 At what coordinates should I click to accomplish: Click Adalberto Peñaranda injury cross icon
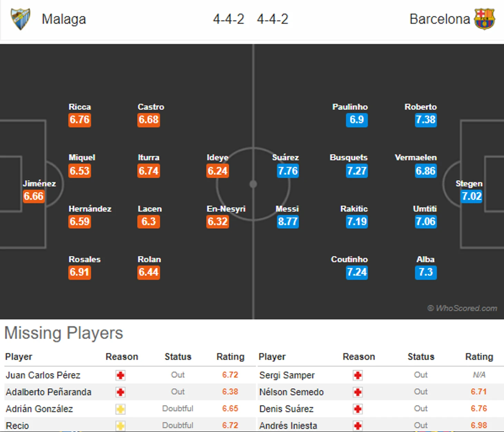coord(120,392)
